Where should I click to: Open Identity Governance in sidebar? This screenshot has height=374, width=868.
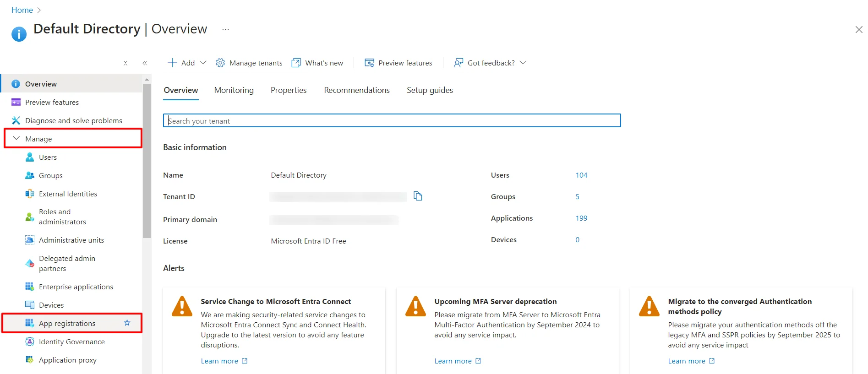(x=72, y=341)
